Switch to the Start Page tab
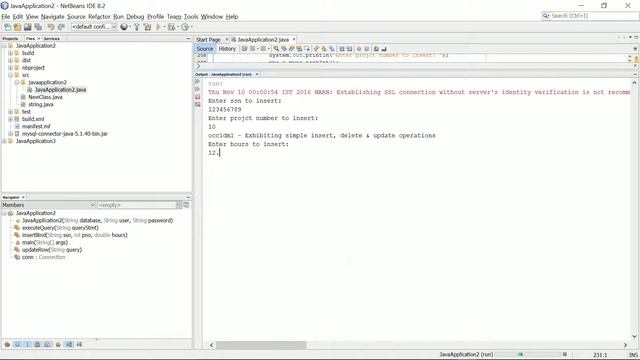This screenshot has width=640, height=360. click(x=208, y=40)
